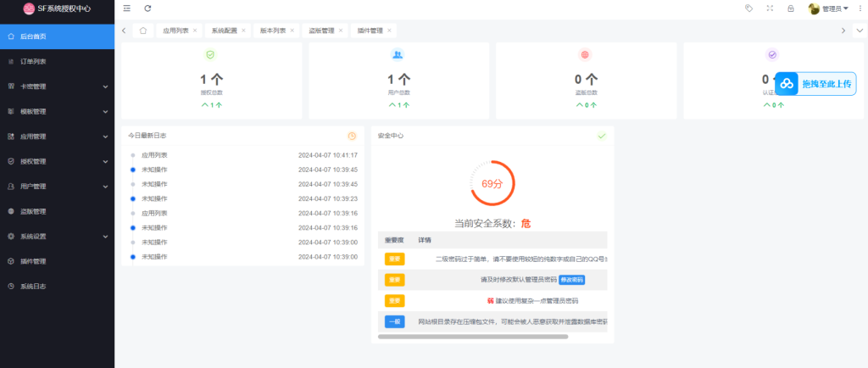Click the 拖拽至此上传 upload button

[x=815, y=84]
